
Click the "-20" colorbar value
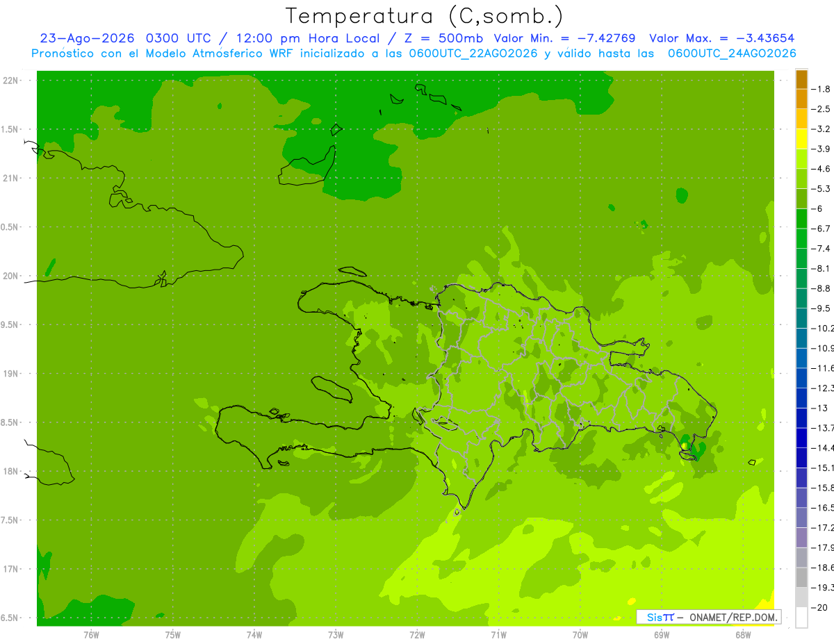[x=820, y=607]
